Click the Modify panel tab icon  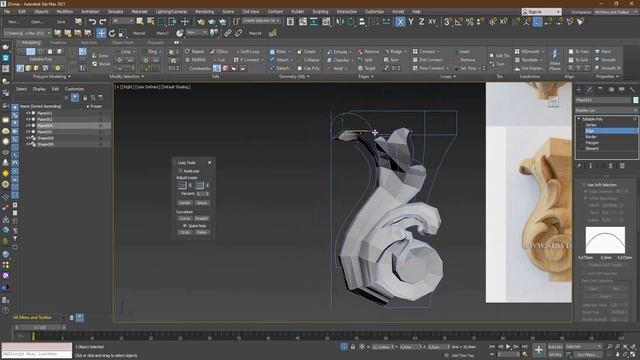pos(589,89)
